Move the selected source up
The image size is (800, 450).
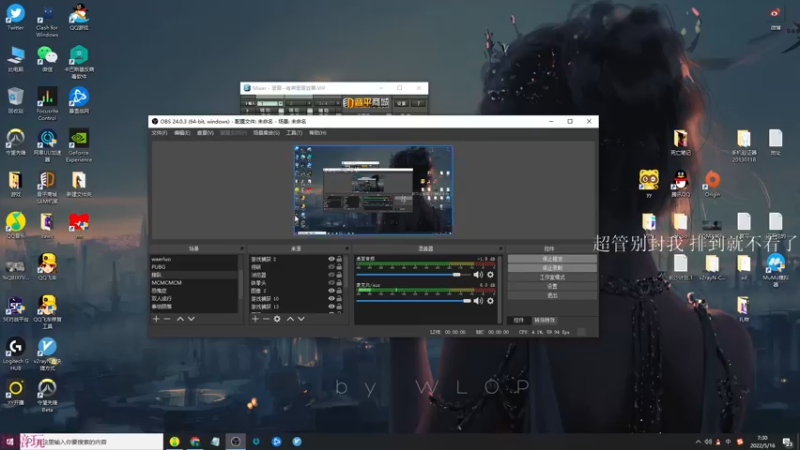(290, 319)
